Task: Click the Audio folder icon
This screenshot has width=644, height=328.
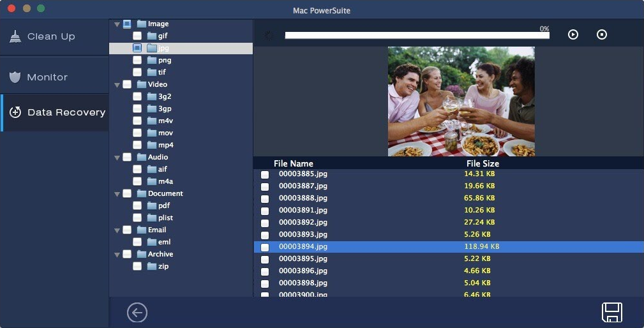Action: [142, 157]
